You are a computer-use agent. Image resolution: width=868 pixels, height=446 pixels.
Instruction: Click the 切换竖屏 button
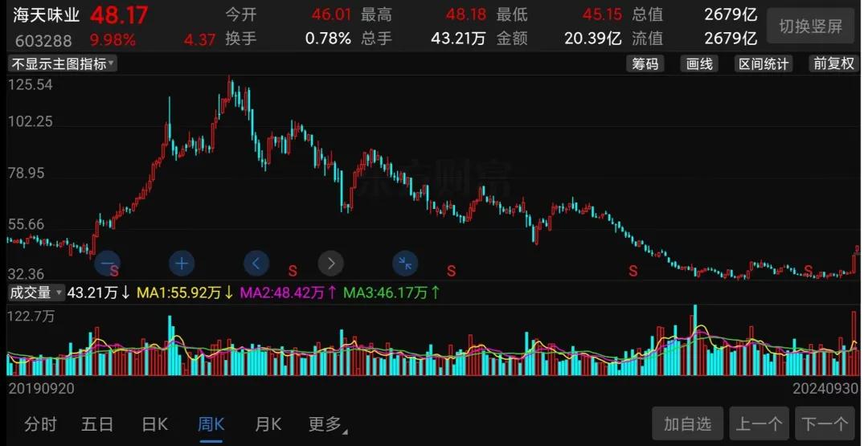[810, 26]
